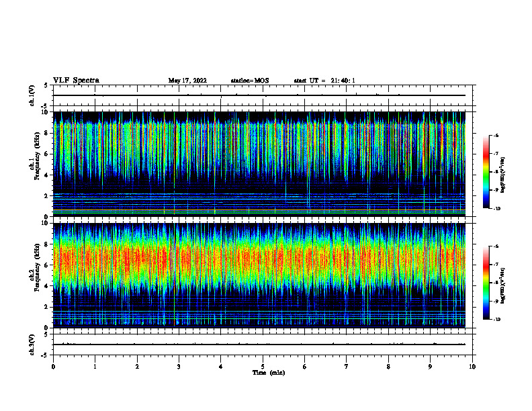Click time tick label '7' on x-axis
The image size is (532, 411).
click(347, 367)
